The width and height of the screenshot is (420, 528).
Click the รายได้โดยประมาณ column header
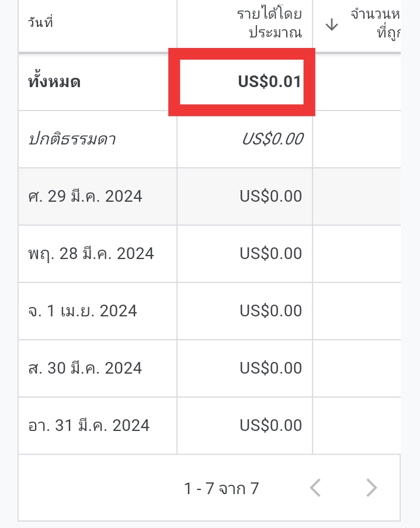tap(269, 23)
